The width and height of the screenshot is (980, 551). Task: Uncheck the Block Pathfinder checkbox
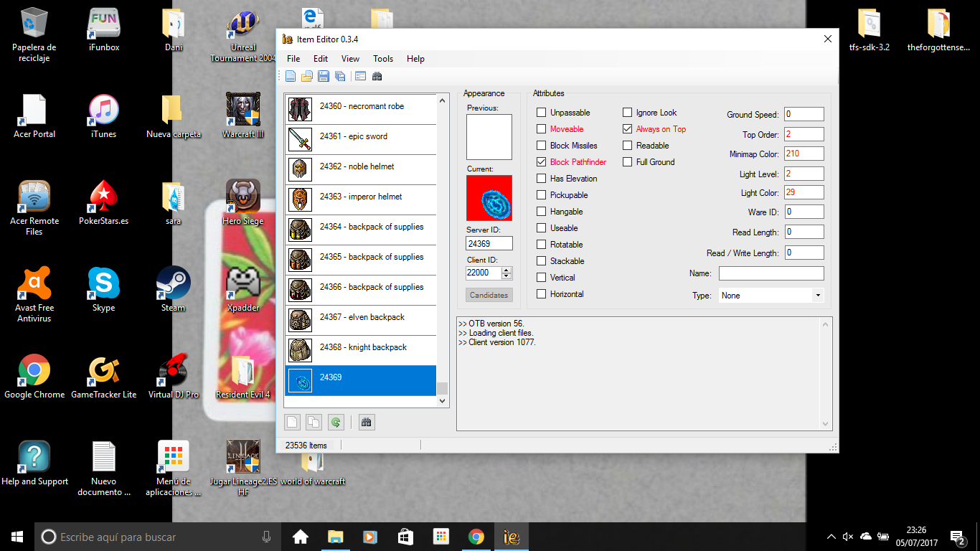[x=542, y=162]
